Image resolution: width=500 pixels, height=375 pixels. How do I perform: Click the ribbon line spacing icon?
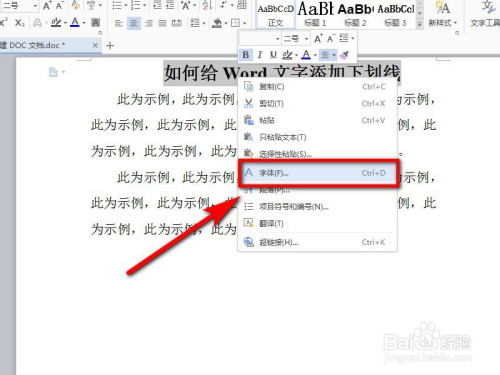pos(195,23)
